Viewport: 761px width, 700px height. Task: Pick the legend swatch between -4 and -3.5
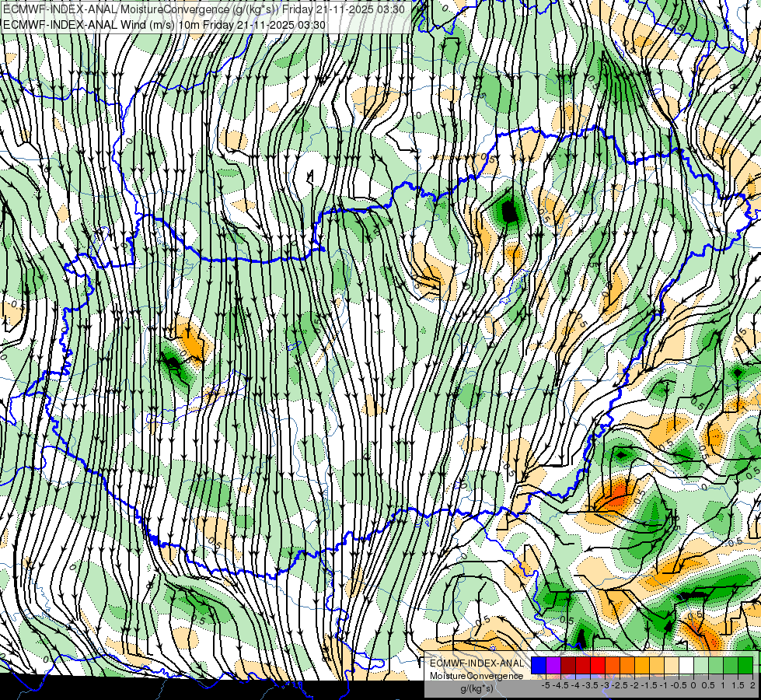[x=583, y=666]
